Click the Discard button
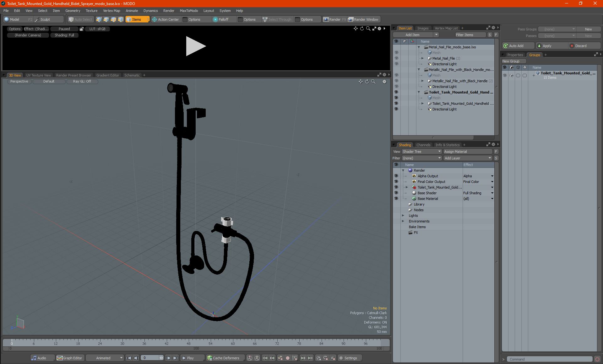 point(584,46)
